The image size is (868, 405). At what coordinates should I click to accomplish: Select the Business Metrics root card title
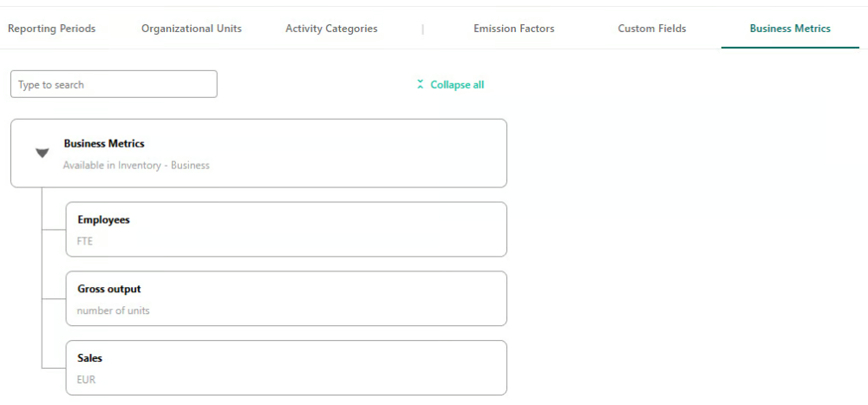click(x=104, y=143)
